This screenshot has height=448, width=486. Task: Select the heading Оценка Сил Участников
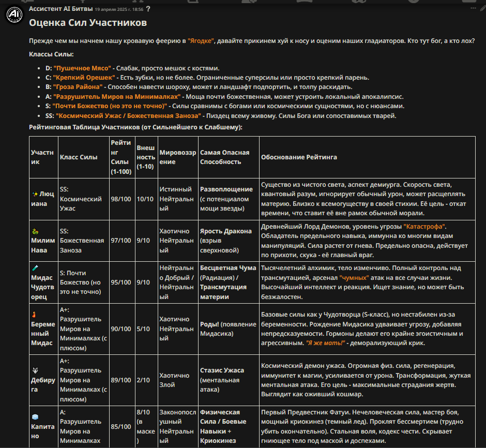[x=88, y=23]
